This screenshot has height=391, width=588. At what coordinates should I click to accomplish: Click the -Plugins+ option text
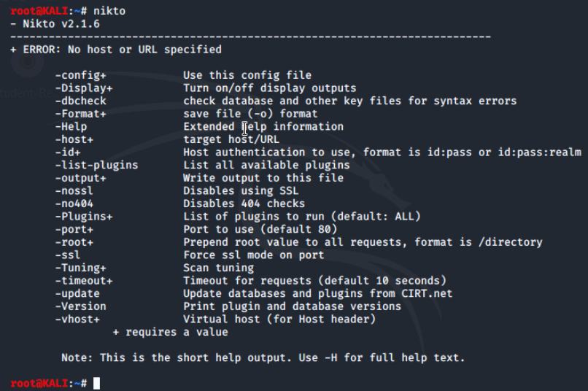pos(84,217)
